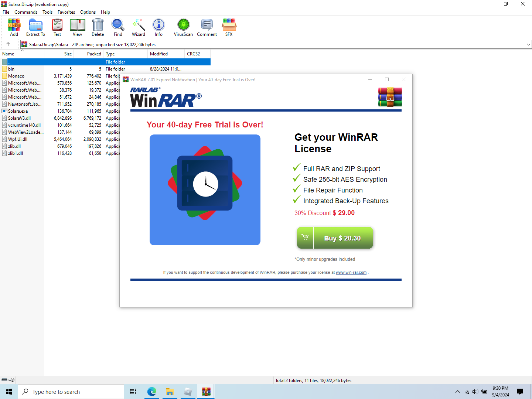Open the Help menu
Viewport: 532px width, 399px height.
tap(105, 12)
